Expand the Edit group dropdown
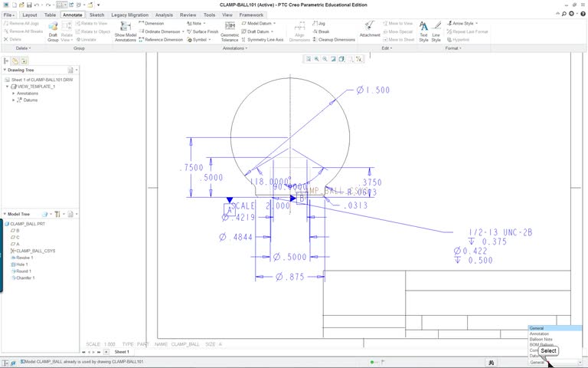The width and height of the screenshot is (588, 368). 387,48
